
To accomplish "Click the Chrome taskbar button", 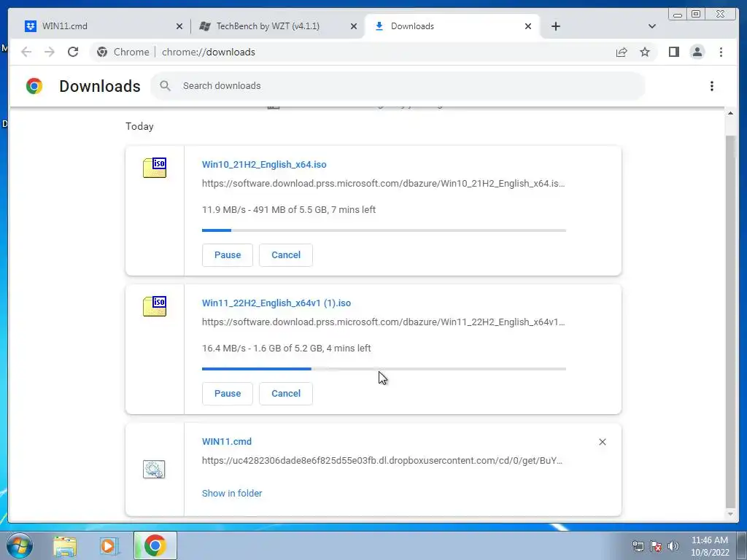I will pos(155,545).
